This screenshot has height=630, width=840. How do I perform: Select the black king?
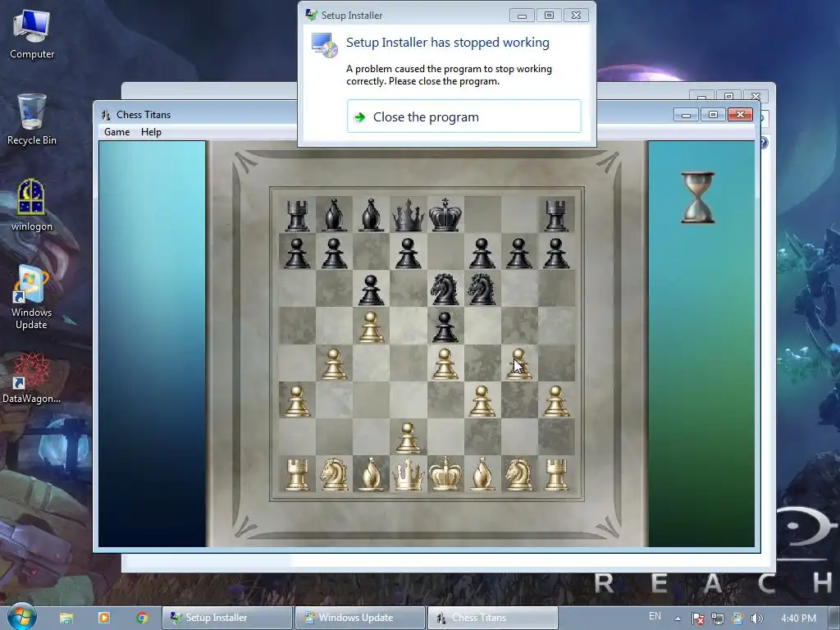click(445, 215)
